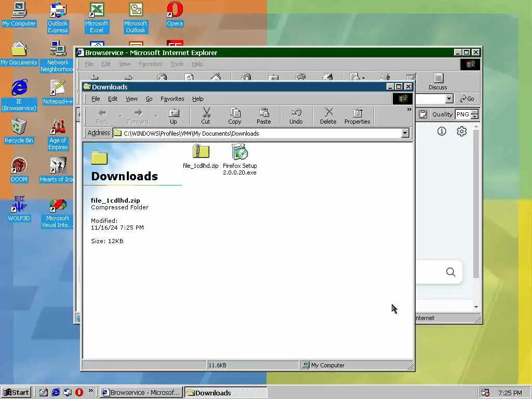Increase the Quality value with up arrow
The height and width of the screenshot is (399, 532).
pyautogui.click(x=475, y=112)
